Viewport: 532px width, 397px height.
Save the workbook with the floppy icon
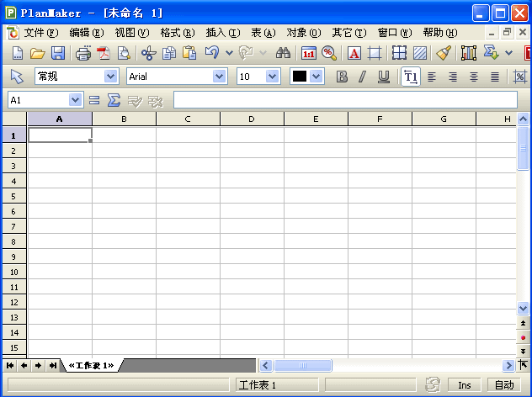(58, 53)
